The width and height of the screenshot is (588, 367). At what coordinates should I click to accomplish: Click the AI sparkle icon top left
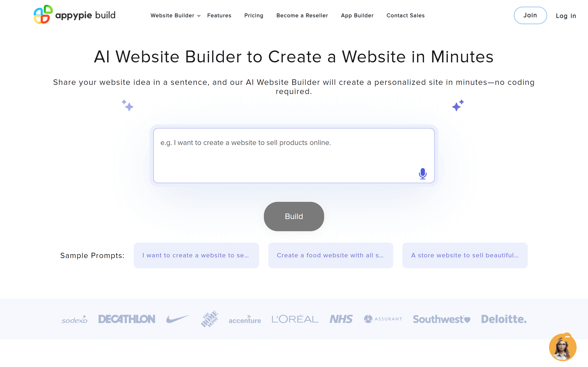[127, 106]
